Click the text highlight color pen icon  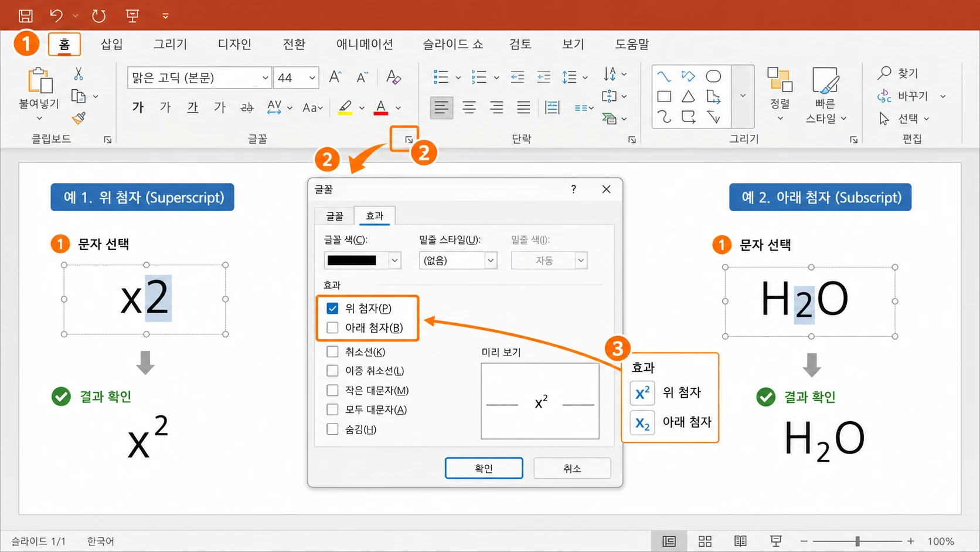coord(345,107)
